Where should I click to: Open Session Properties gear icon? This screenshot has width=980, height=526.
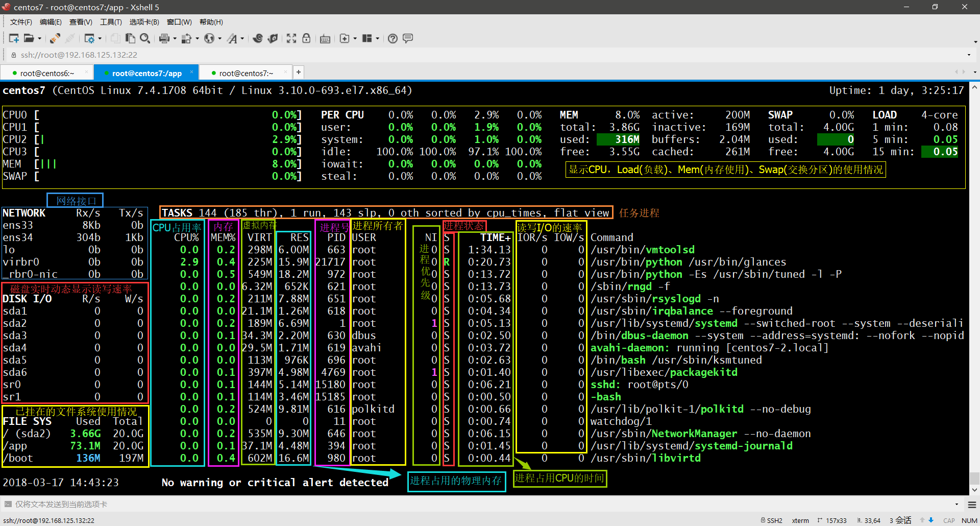[89, 38]
